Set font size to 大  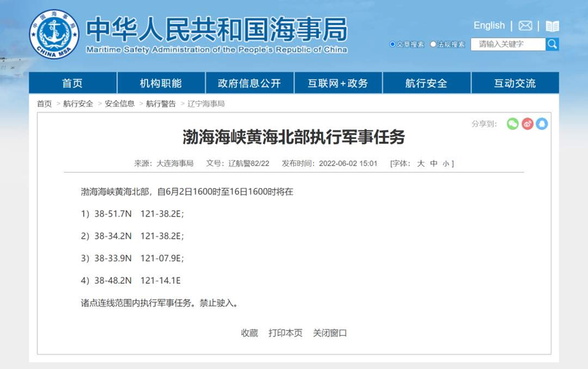pos(420,163)
